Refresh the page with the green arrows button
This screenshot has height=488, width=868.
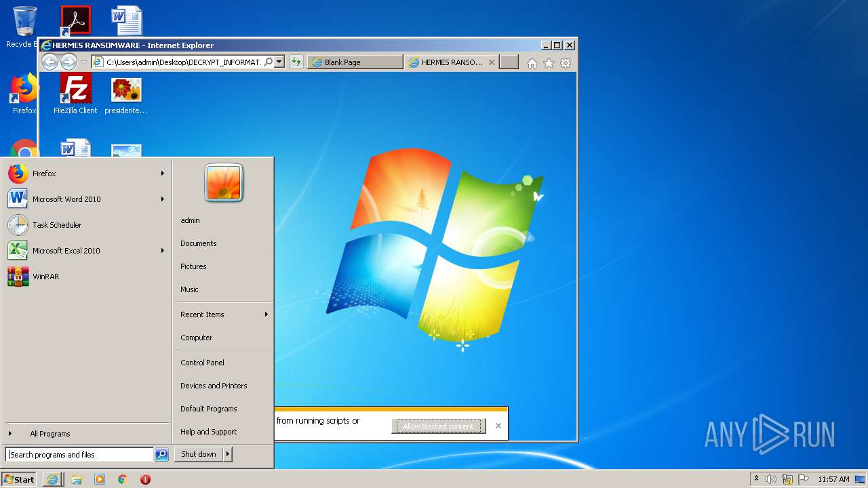tap(296, 62)
